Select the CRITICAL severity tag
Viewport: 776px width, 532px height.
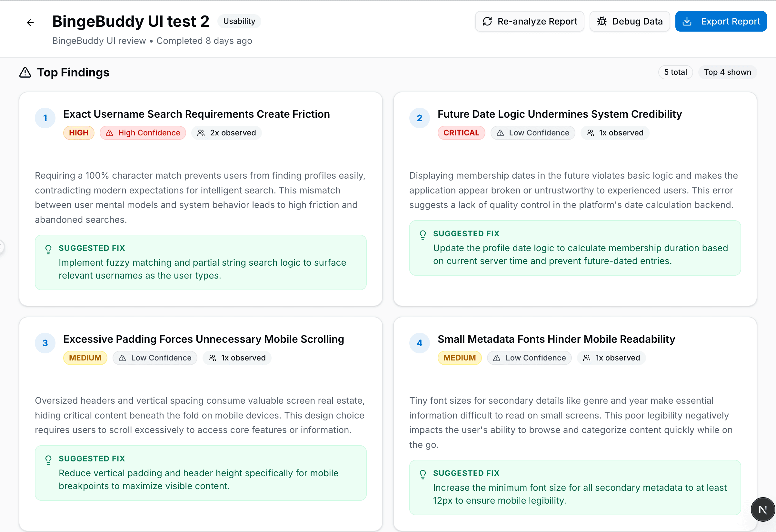point(461,133)
